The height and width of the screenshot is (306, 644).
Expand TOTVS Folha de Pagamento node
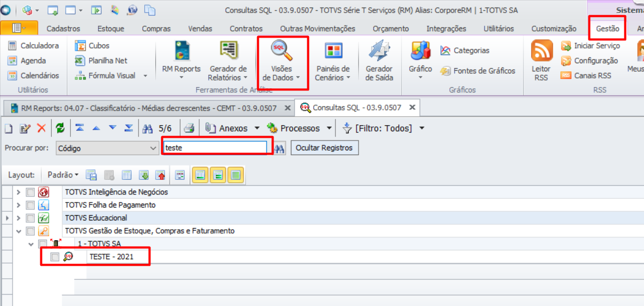(18, 205)
